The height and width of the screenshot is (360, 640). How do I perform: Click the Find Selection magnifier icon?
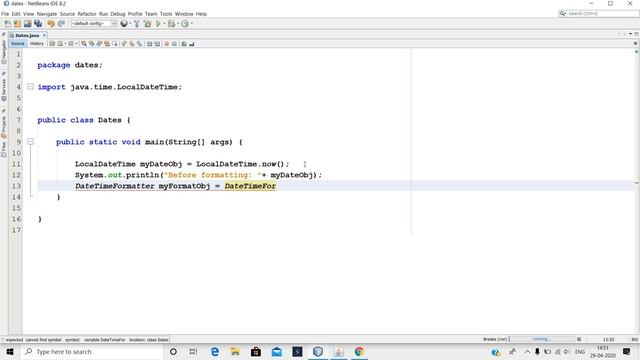point(84,44)
